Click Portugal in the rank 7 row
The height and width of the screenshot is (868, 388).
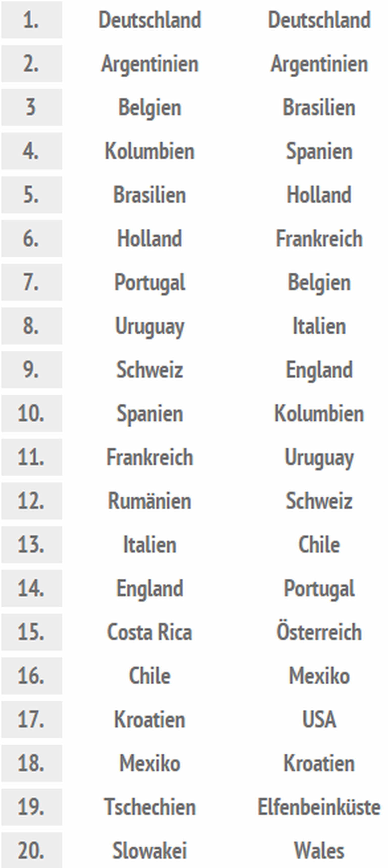point(150,282)
